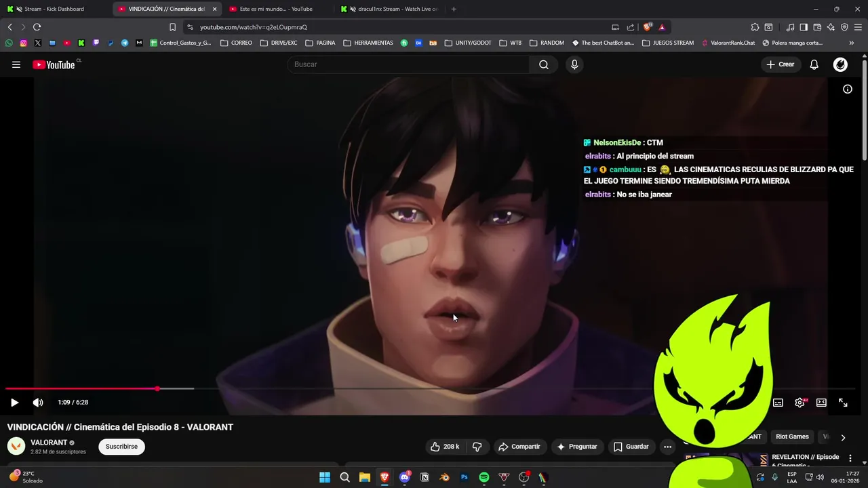
Task: Open the Twitch bookmark
Action: pos(96,43)
